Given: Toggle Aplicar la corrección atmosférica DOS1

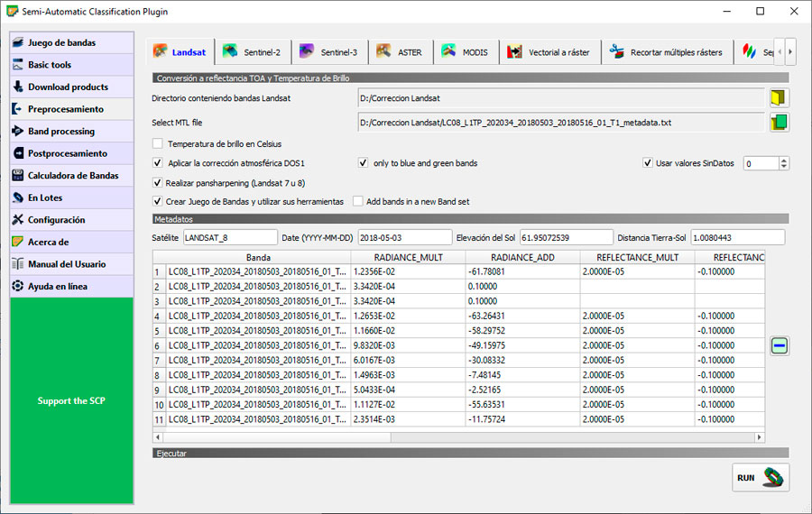Looking at the screenshot, I should point(158,163).
